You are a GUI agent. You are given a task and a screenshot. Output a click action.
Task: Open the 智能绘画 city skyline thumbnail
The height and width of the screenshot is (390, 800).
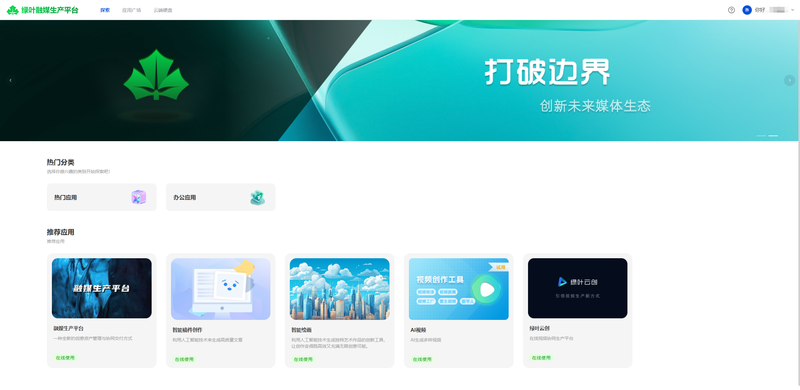pos(339,288)
